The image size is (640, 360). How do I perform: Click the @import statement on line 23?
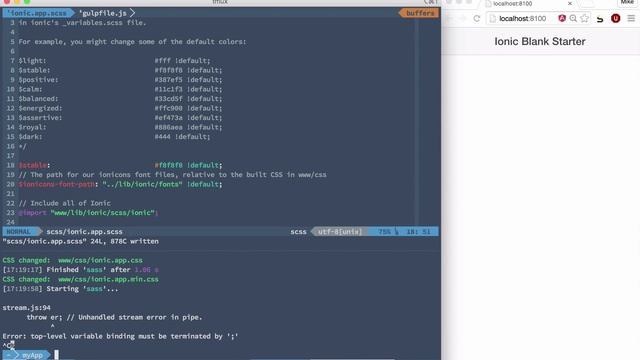pos(32,213)
